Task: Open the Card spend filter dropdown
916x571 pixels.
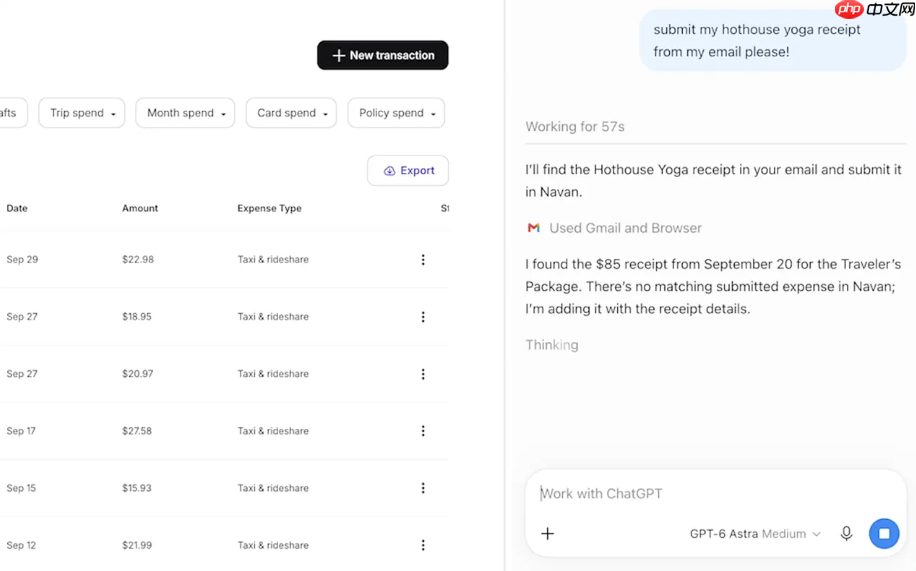Action: (x=291, y=113)
